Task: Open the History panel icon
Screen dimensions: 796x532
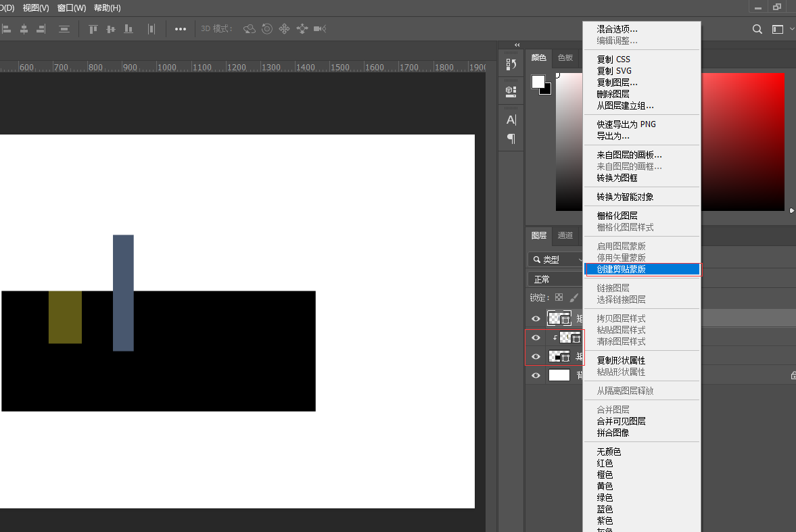Action: (511, 65)
